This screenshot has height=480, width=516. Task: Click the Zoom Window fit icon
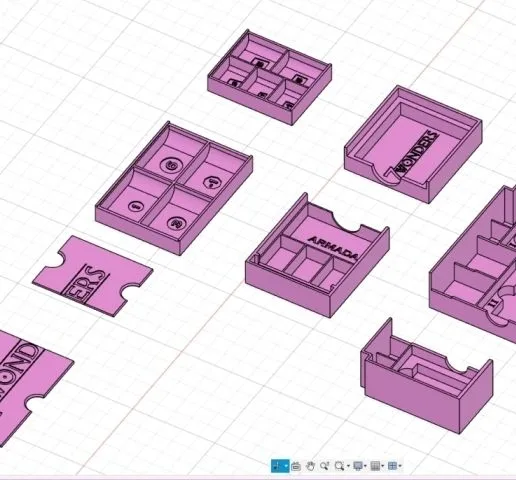(x=339, y=466)
